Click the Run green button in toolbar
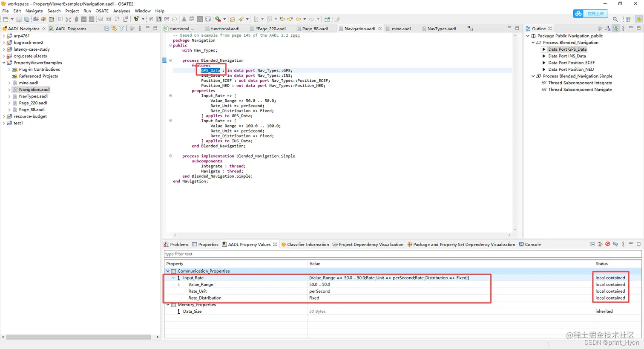644x349 pixels. tap(218, 19)
